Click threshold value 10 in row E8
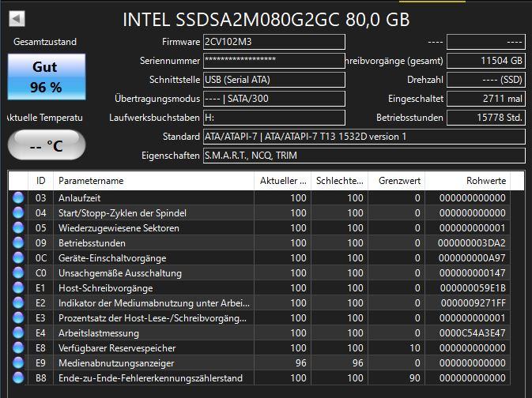This screenshot has height=398, width=532. pos(415,347)
